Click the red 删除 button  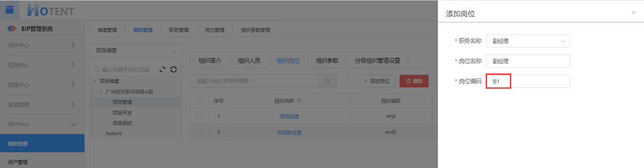point(414,81)
